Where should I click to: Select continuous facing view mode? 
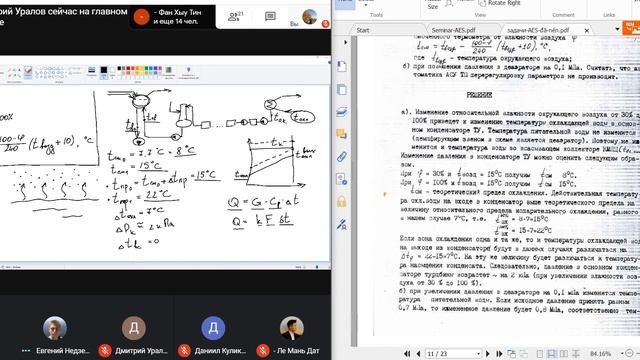click(x=576, y=353)
